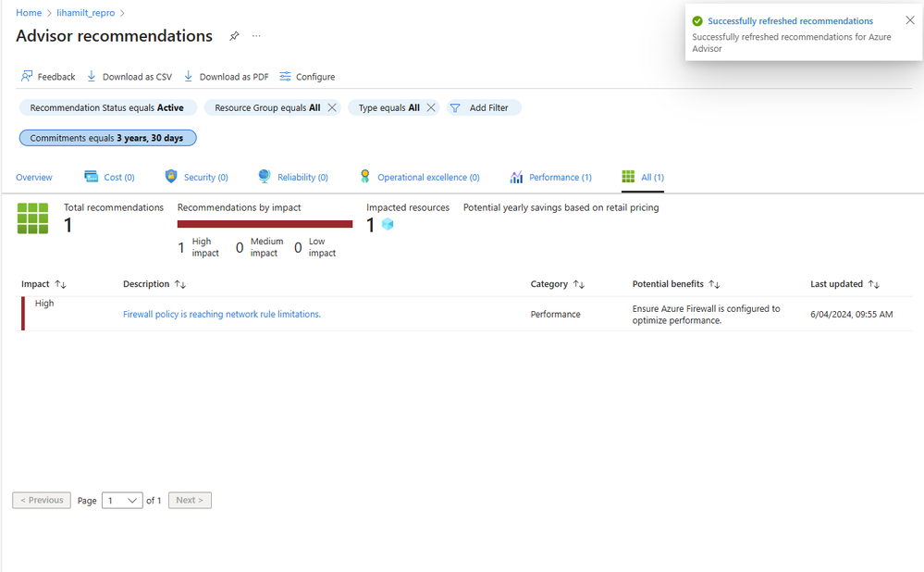Image resolution: width=924 pixels, height=572 pixels.
Task: Open the Configure settings
Action: pos(307,76)
